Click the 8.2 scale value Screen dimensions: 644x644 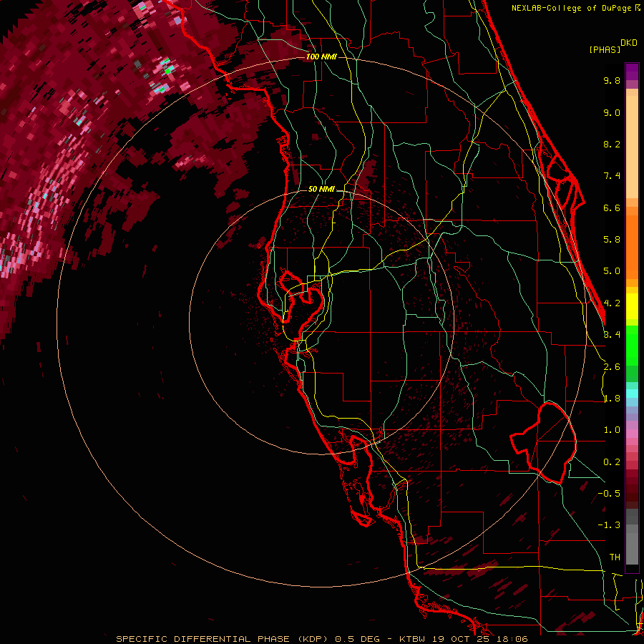[x=612, y=144]
